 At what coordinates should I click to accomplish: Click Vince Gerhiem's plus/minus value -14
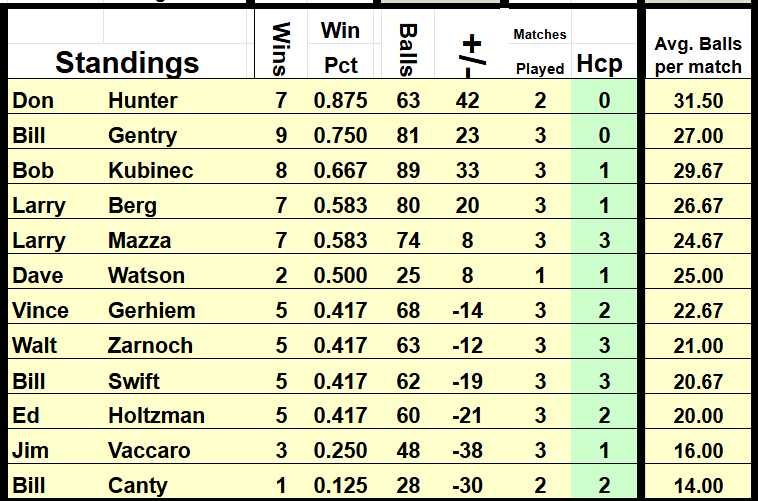[467, 310]
